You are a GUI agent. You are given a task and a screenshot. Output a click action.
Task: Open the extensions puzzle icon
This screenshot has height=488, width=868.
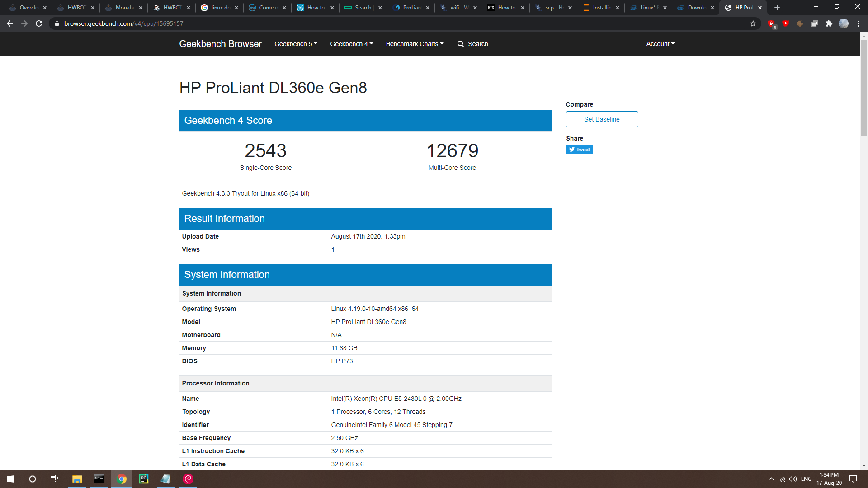click(x=829, y=23)
